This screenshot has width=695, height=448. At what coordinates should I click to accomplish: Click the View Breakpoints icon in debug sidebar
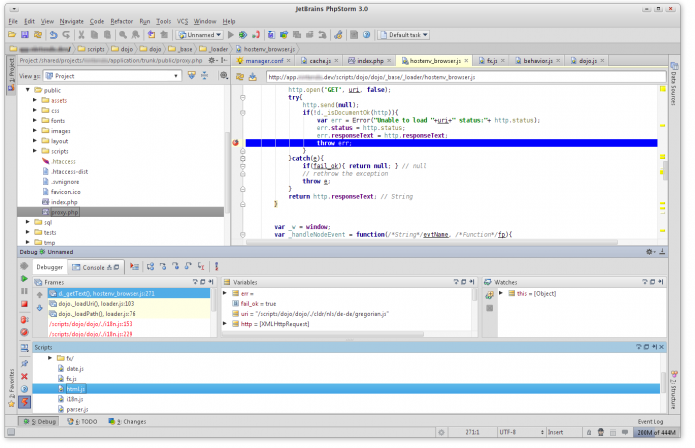click(24, 319)
